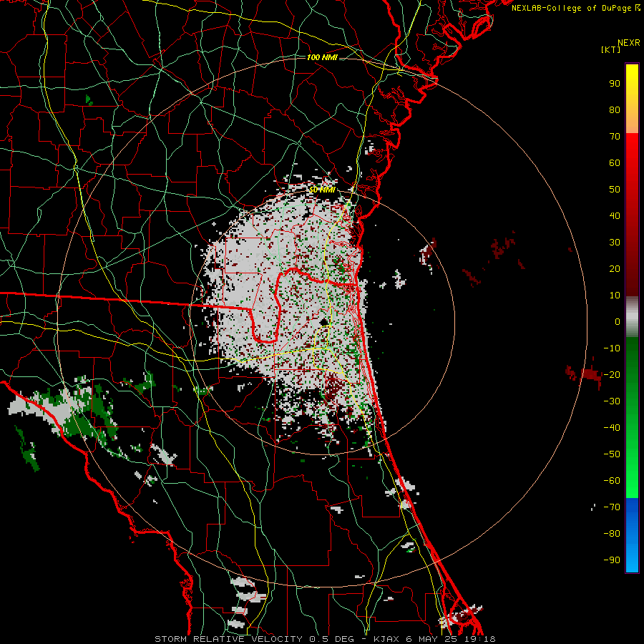Click the 30 value on the velocity scale
This screenshot has height=644, width=644.
pos(615,243)
